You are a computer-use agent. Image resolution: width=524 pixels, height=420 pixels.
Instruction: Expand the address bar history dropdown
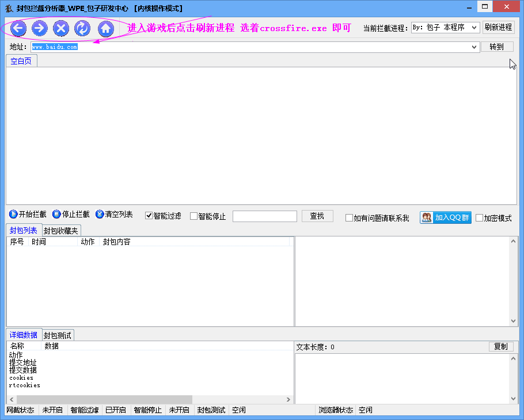pos(474,47)
